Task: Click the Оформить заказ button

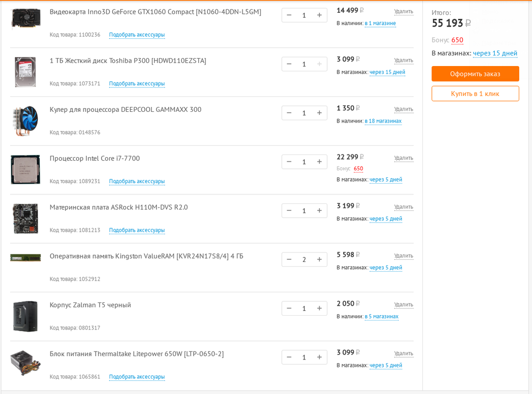Action: click(475, 74)
